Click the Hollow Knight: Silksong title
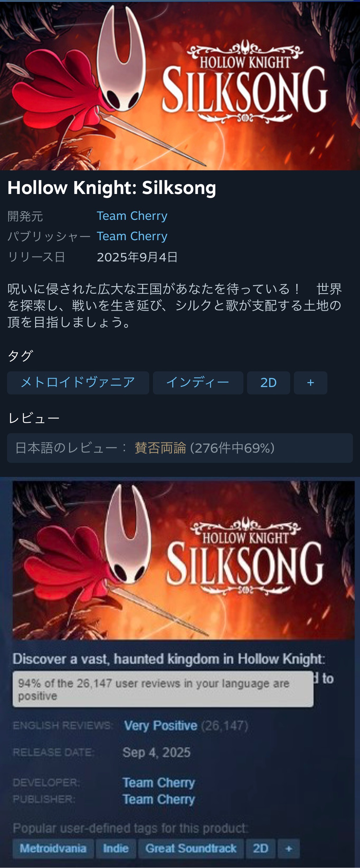 (112, 188)
